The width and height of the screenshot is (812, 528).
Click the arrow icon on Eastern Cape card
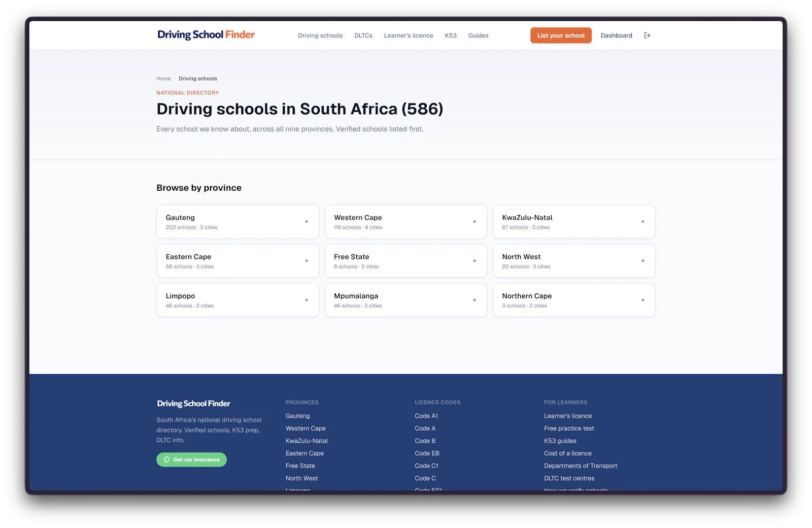point(307,261)
